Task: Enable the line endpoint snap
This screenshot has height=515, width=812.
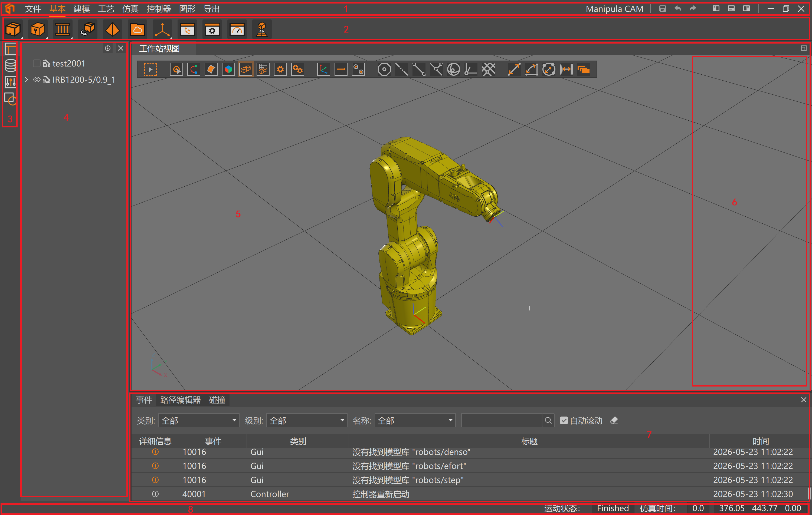Action: (x=419, y=70)
